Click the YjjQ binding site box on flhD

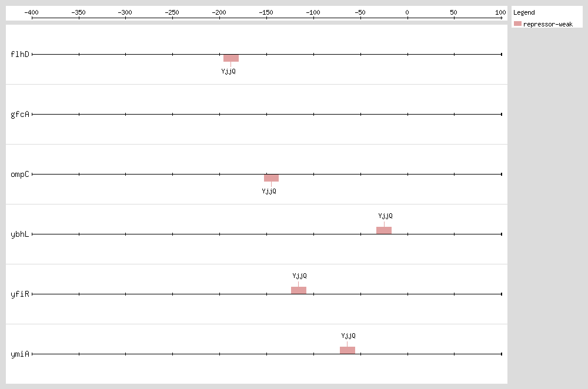[231, 58]
